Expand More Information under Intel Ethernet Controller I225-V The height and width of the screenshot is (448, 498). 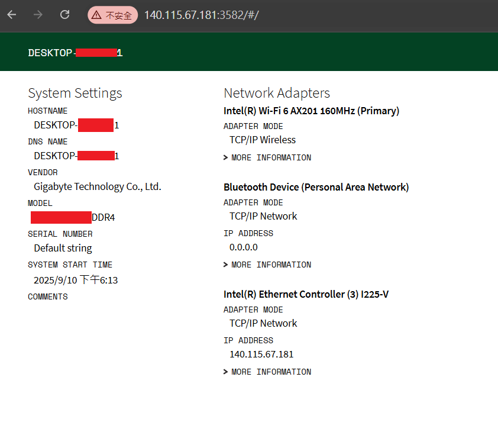click(267, 372)
